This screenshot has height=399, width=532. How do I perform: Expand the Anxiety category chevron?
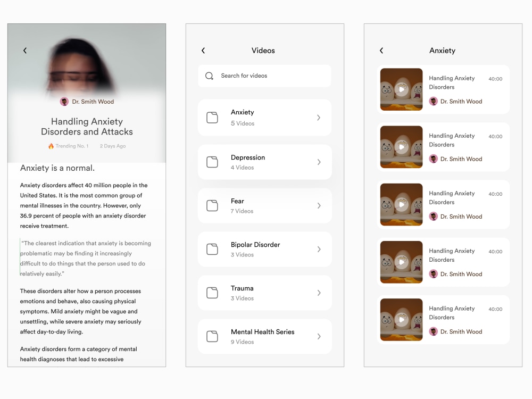(x=319, y=117)
